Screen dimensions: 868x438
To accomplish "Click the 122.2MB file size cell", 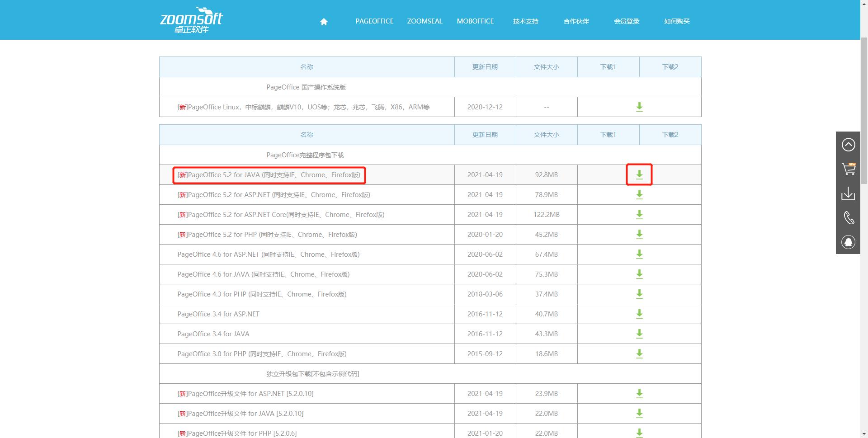I will [547, 215].
